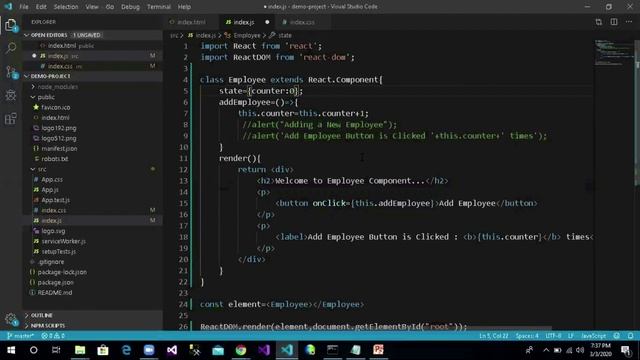Change the language mode from JavaScript

pos(593,336)
